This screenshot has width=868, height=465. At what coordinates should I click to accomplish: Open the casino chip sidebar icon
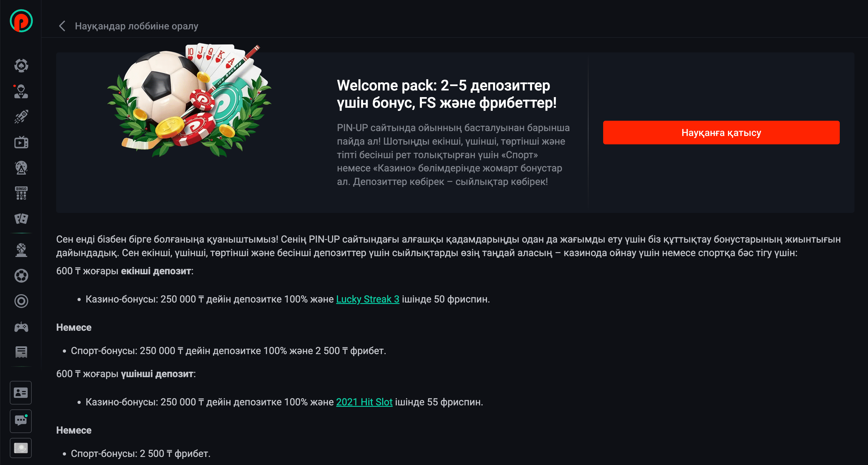click(x=21, y=65)
